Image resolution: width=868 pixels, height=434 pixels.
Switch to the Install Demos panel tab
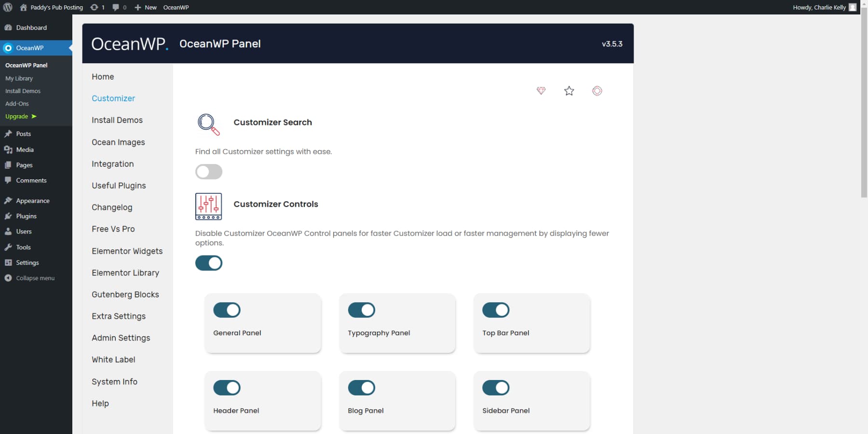coord(117,120)
